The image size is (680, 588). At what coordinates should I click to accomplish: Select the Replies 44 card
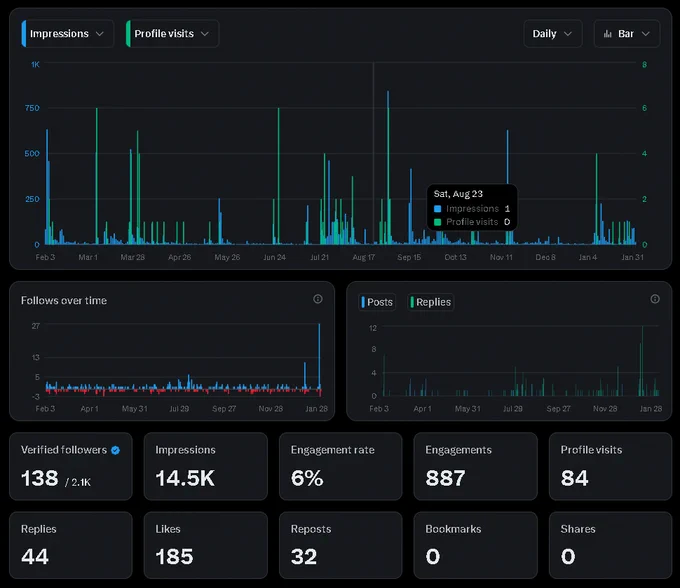point(71,545)
